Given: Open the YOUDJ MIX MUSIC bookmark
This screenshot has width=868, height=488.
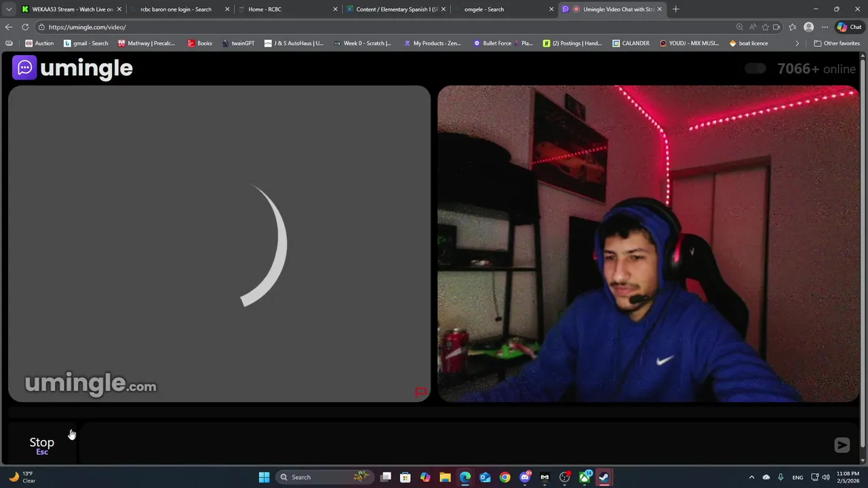Looking at the screenshot, I should [x=689, y=43].
